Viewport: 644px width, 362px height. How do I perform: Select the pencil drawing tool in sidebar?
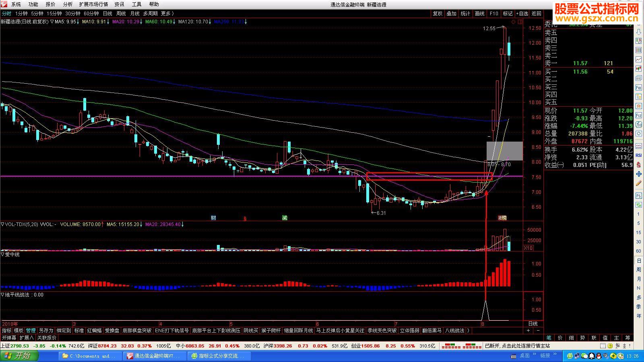[x=639, y=183]
